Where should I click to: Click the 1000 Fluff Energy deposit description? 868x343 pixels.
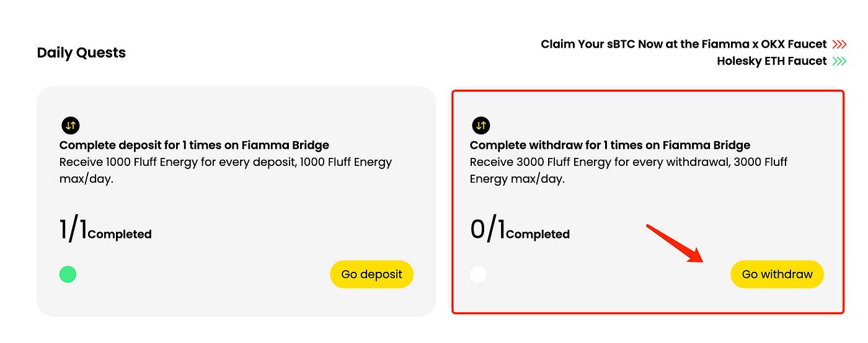pyautogui.click(x=226, y=170)
